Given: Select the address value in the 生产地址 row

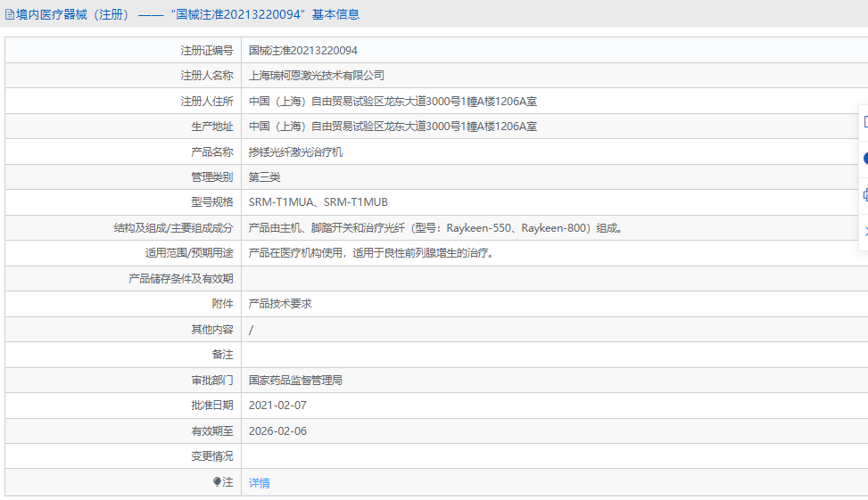Looking at the screenshot, I should click(393, 126).
